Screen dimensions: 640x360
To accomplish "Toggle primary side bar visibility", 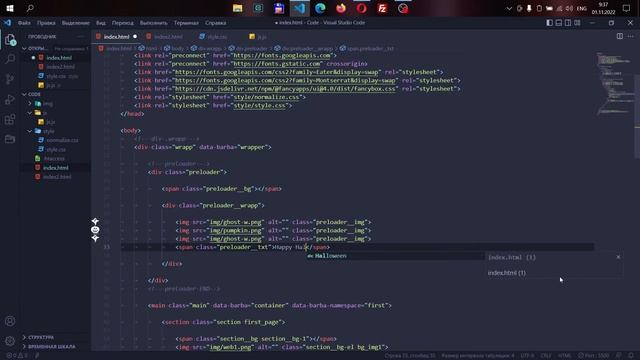I will click(x=549, y=23).
